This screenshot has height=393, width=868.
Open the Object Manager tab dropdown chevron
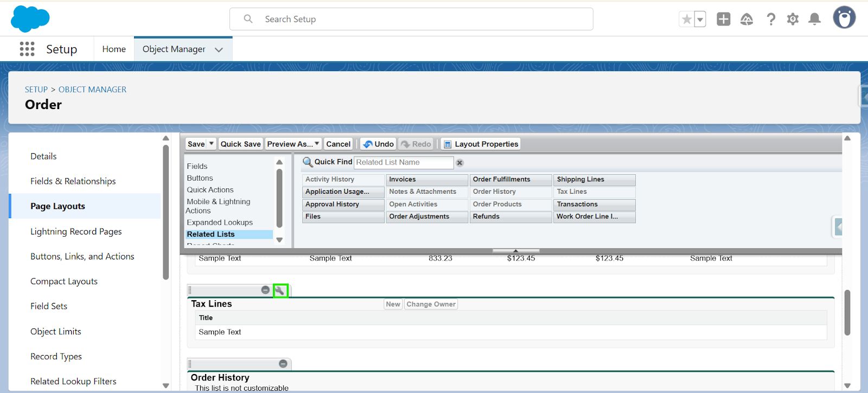point(219,49)
